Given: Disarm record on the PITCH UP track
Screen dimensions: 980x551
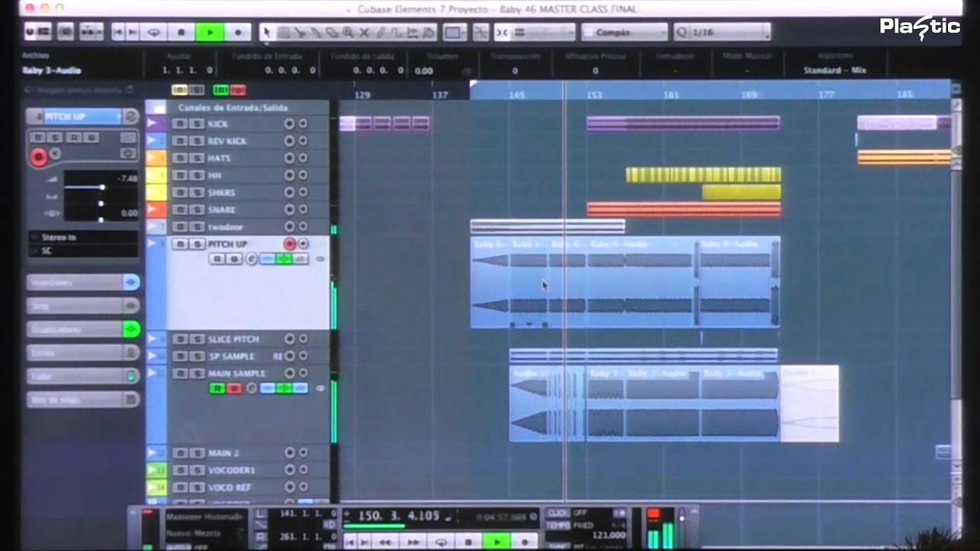Looking at the screenshot, I should coord(289,244).
